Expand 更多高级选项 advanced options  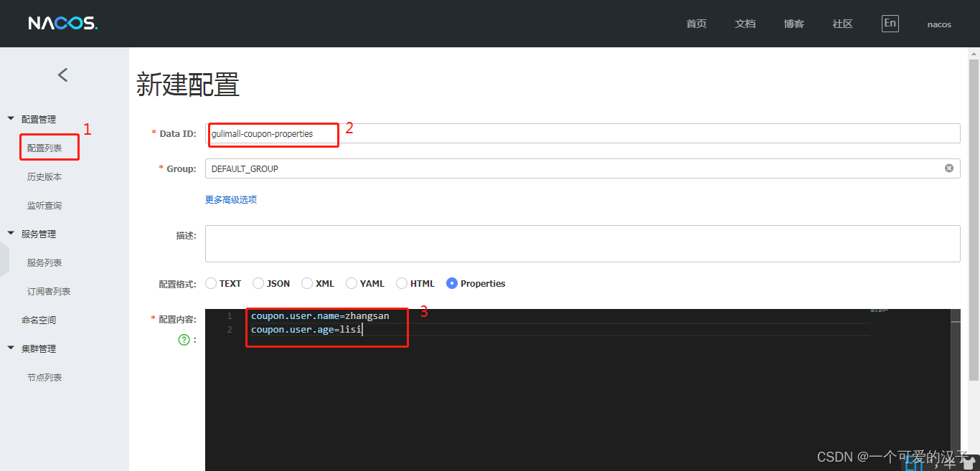pyautogui.click(x=231, y=200)
